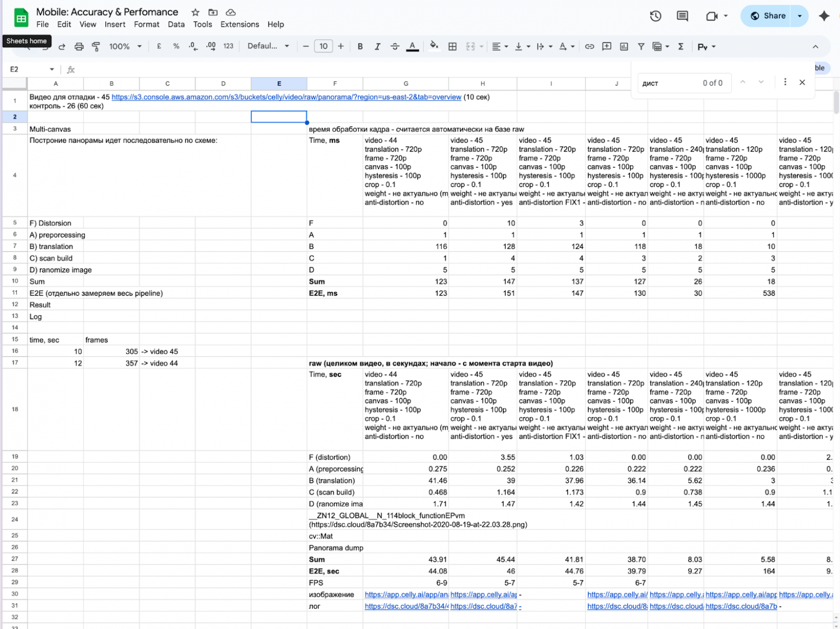Click the functions sigma icon
Viewport: 840px width, 629px height.
681,47
